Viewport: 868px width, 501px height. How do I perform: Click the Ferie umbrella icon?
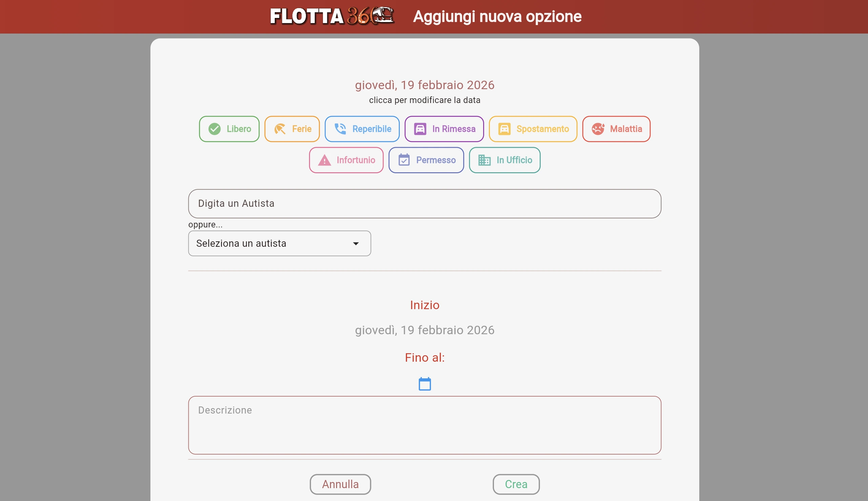tap(280, 129)
